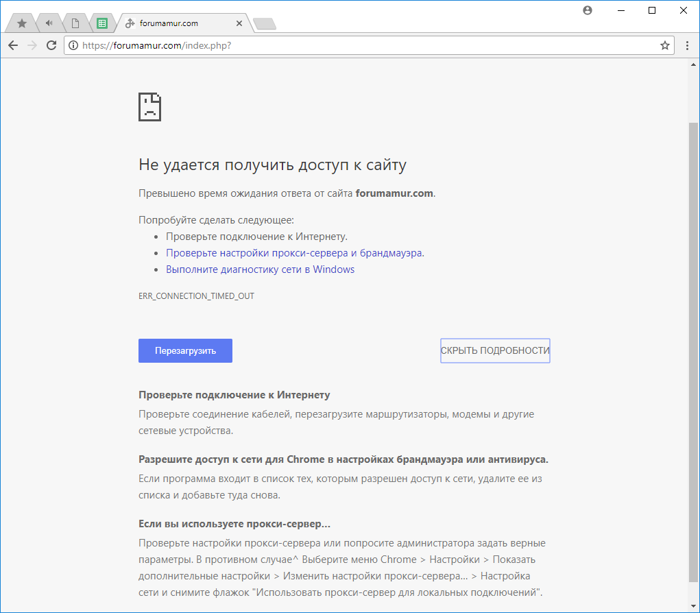Click the Перезагрузить button
The width and height of the screenshot is (700, 613).
[x=185, y=350]
